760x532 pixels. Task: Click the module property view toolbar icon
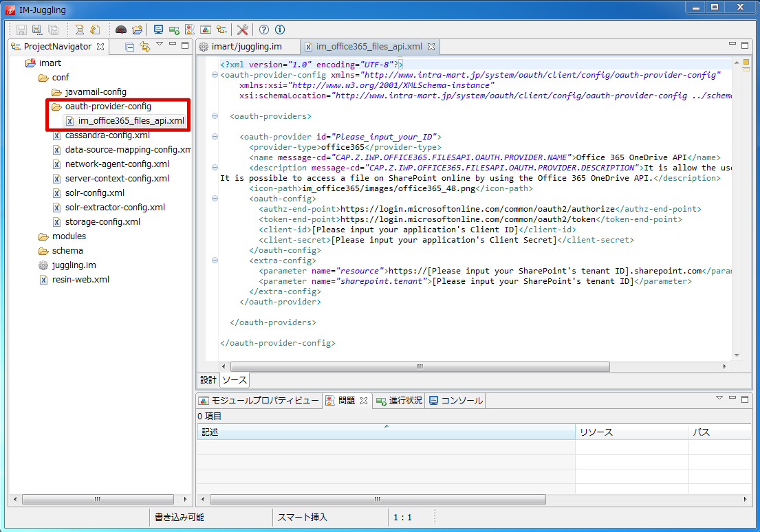coord(206,30)
